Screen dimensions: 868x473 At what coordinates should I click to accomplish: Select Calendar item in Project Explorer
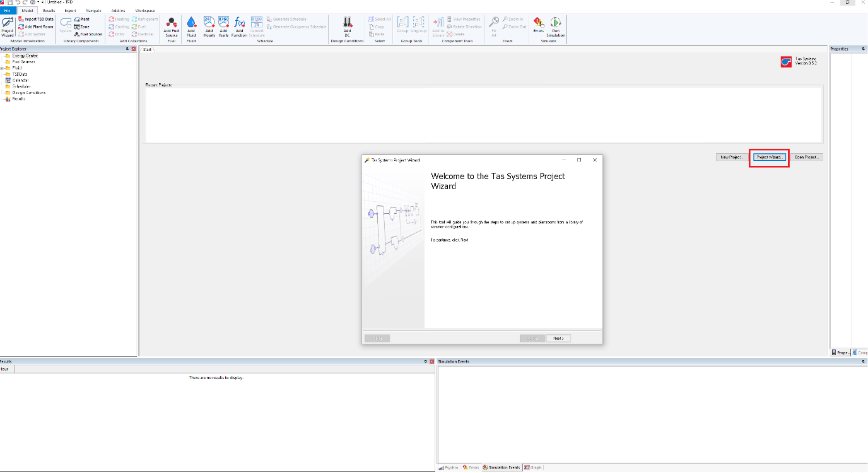point(20,80)
